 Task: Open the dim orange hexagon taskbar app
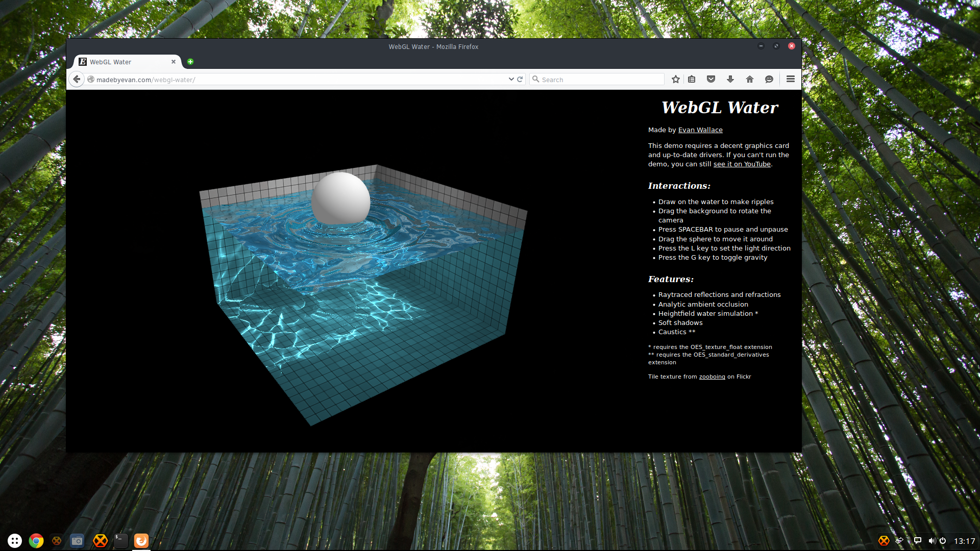[57, 541]
